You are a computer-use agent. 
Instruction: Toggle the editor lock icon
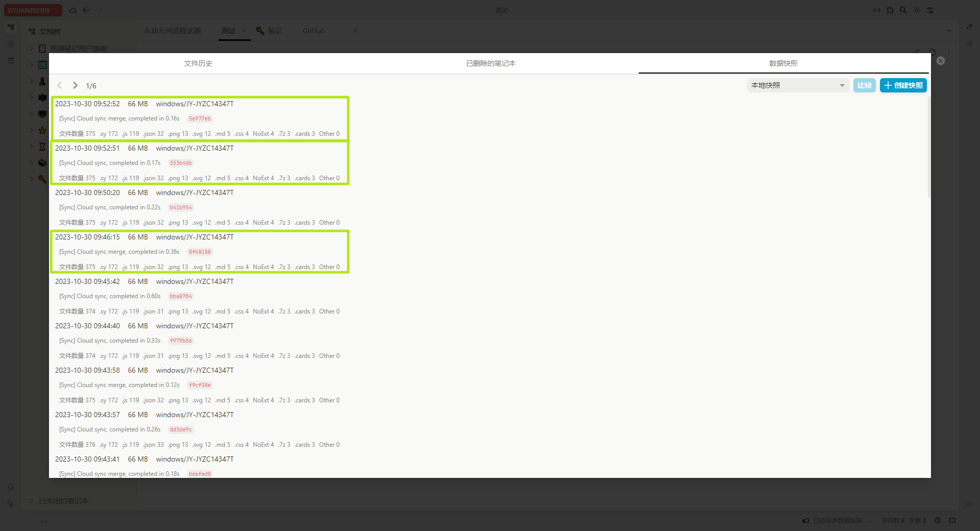917,52
